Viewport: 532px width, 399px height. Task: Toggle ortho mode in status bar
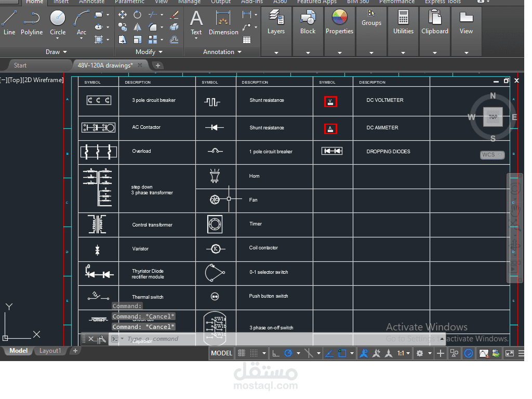point(276,353)
